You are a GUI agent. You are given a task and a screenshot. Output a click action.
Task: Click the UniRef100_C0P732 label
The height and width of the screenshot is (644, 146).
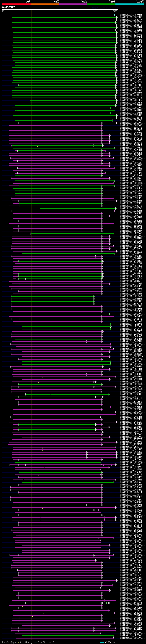pyautogui.click(x=131, y=163)
